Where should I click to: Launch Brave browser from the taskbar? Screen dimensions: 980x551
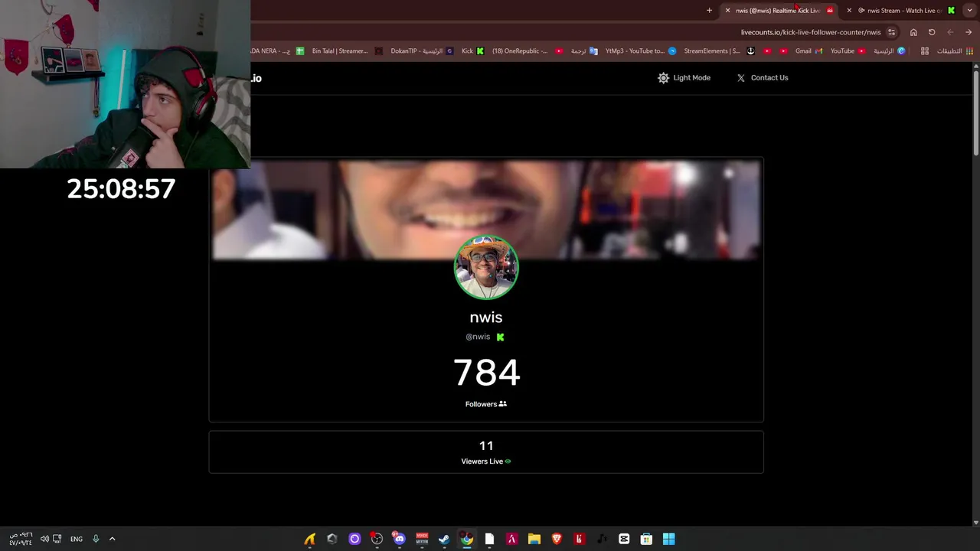(x=557, y=539)
